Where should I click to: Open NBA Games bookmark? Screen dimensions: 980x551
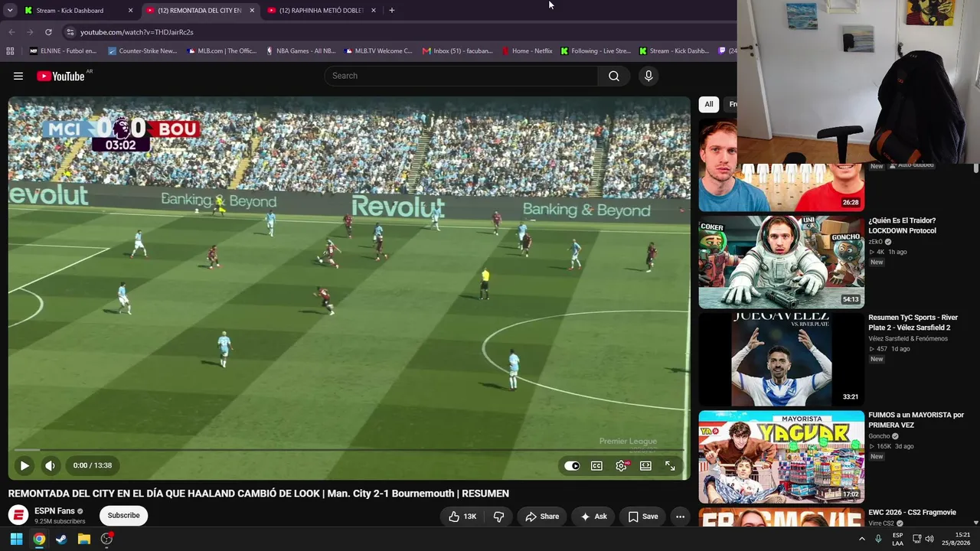coord(300,51)
